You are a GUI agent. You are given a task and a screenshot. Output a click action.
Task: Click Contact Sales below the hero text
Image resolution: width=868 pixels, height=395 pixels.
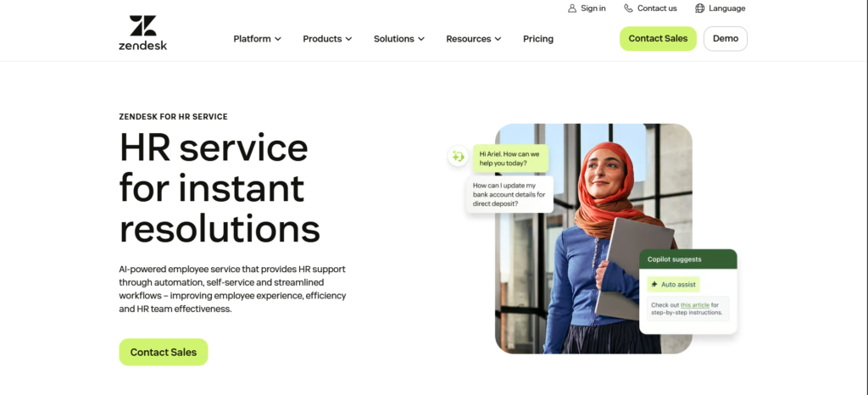coord(164,353)
